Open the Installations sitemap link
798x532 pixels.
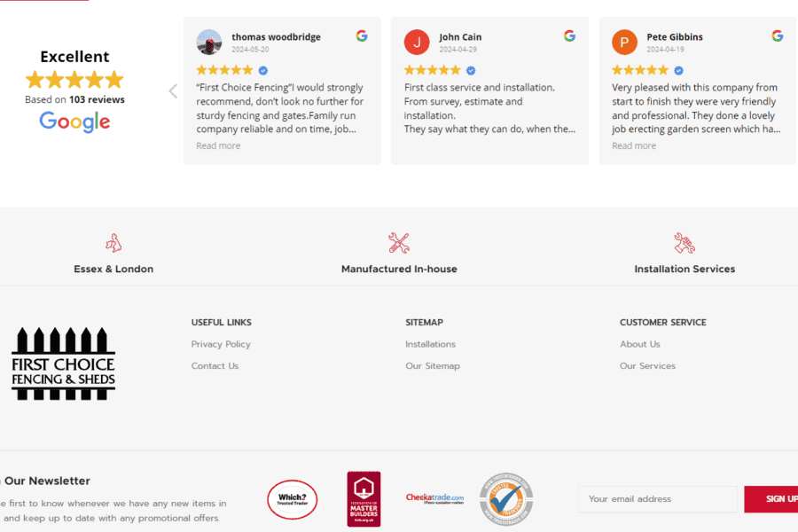pos(430,344)
